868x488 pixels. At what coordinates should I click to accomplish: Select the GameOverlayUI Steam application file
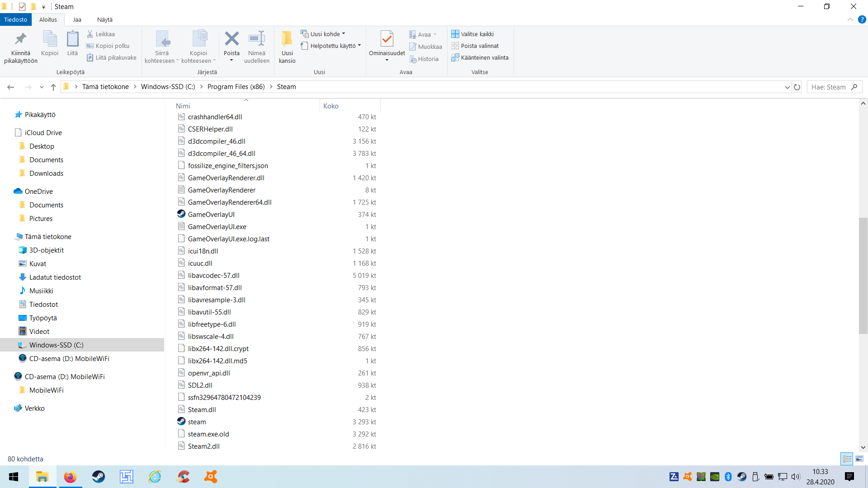[x=211, y=214]
